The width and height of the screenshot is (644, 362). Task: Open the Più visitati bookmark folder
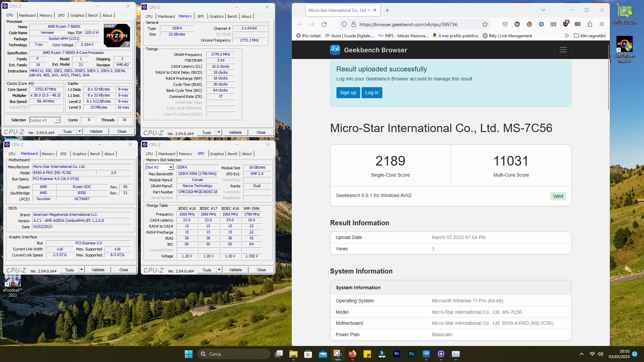point(308,36)
